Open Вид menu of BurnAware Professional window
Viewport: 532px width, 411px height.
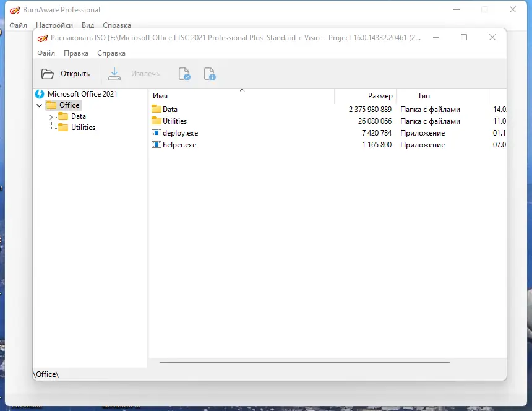(88, 25)
